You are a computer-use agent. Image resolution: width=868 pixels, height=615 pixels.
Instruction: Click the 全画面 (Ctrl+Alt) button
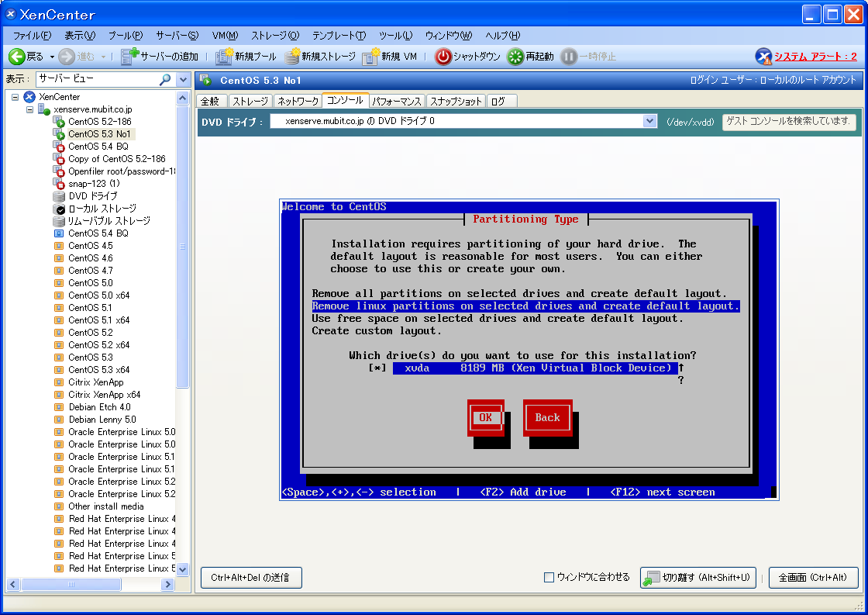[x=813, y=577]
